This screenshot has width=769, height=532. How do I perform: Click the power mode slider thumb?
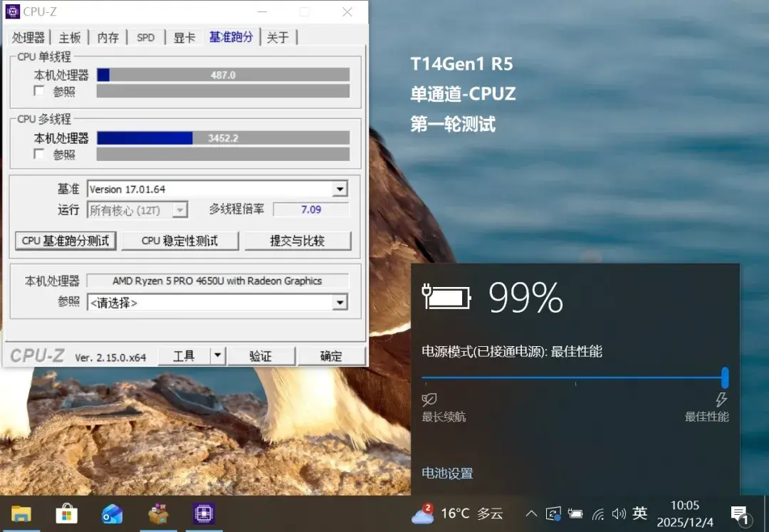(x=725, y=377)
